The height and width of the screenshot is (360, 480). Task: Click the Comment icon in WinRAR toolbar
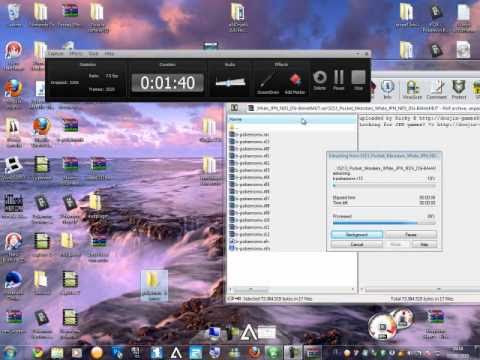(437, 89)
